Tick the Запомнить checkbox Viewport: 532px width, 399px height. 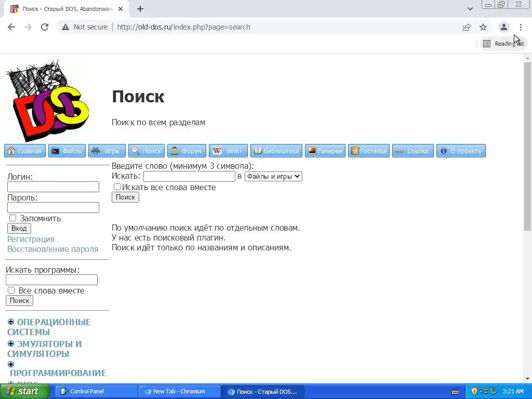[x=12, y=218]
